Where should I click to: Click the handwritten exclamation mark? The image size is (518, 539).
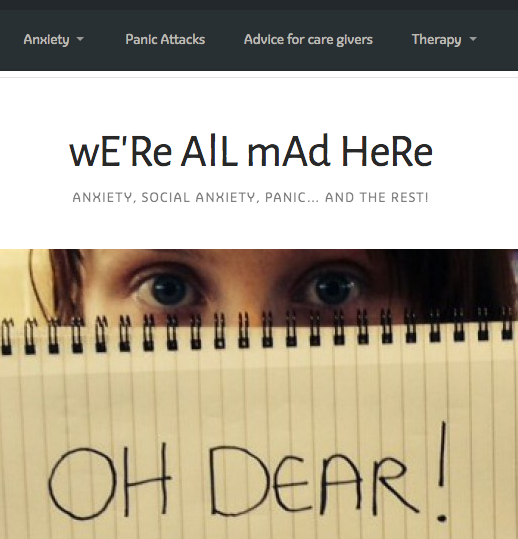[442, 471]
